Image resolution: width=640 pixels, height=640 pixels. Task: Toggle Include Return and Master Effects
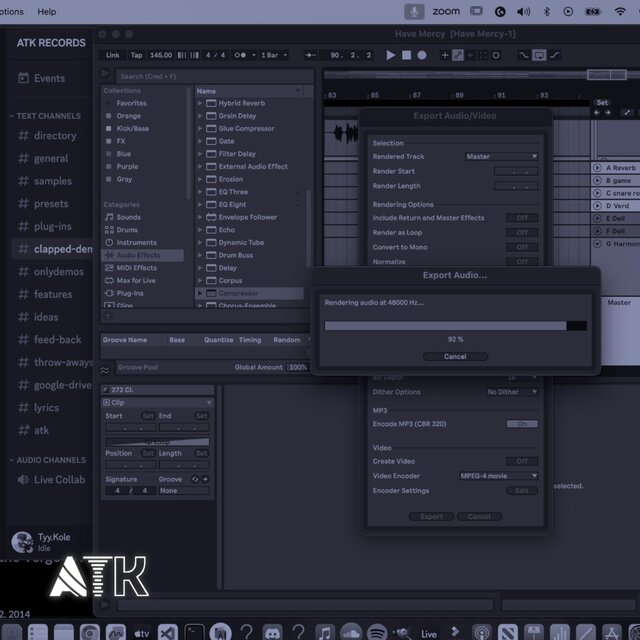coord(522,218)
